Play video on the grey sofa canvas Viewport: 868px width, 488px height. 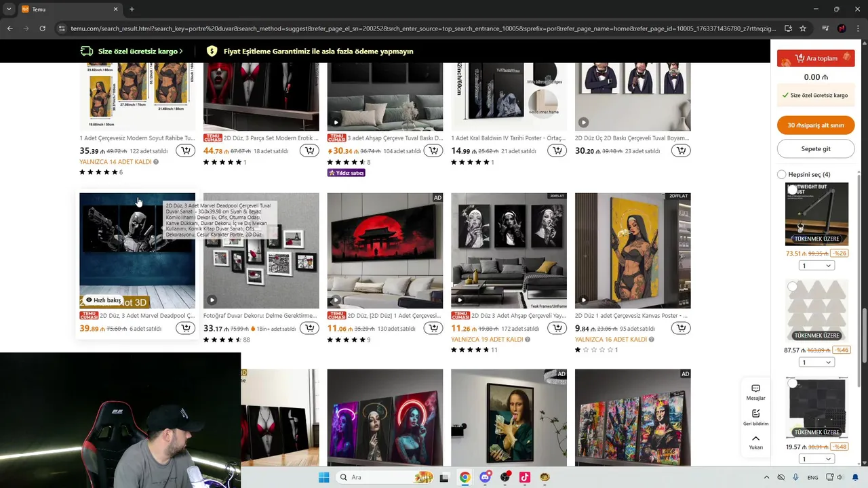pyautogui.click(x=336, y=123)
